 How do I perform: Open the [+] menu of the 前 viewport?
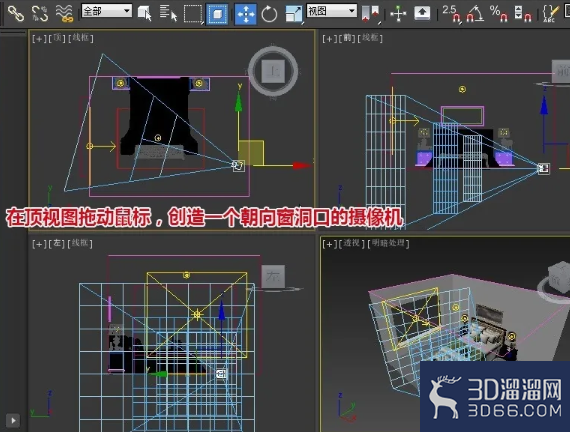(329, 39)
